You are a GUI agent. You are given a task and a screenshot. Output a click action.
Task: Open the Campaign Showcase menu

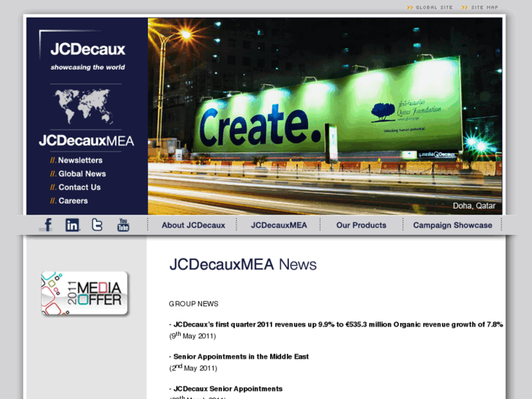(x=453, y=225)
